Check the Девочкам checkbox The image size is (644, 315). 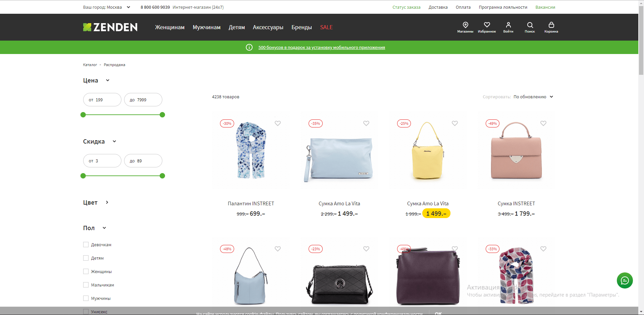(86, 245)
